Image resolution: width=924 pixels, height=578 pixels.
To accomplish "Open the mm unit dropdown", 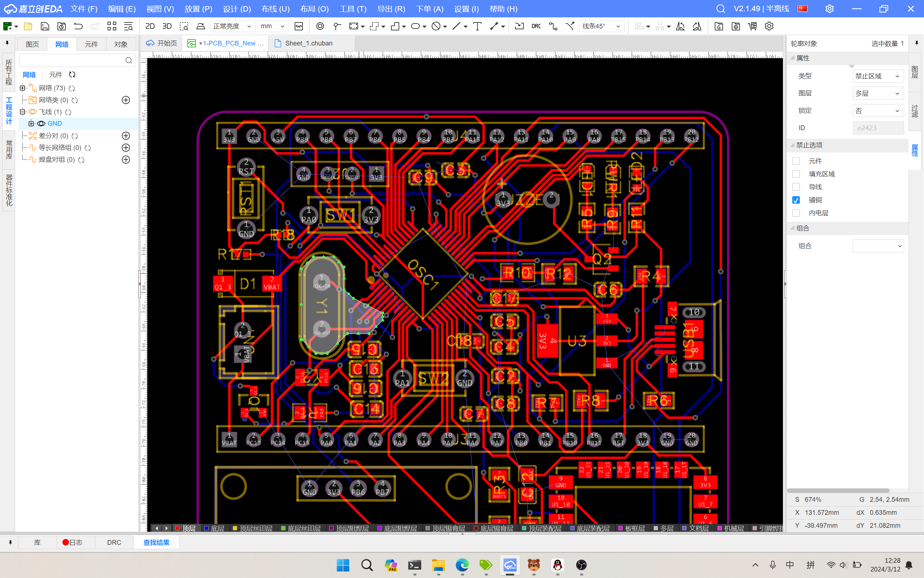I will (x=273, y=26).
